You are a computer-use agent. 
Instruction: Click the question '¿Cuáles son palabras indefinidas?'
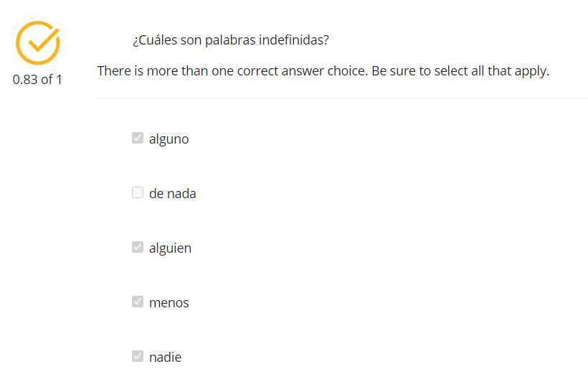(x=230, y=40)
